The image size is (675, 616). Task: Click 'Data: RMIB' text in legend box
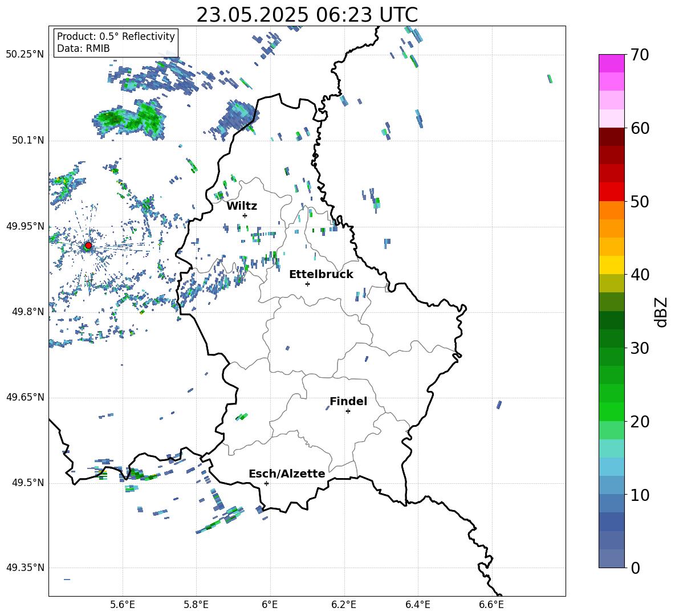point(83,48)
